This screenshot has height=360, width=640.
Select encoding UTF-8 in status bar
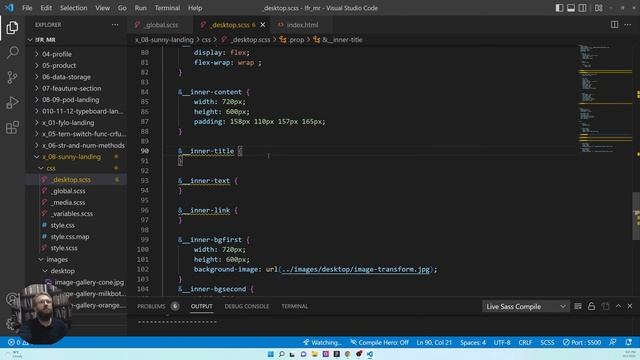(502, 342)
